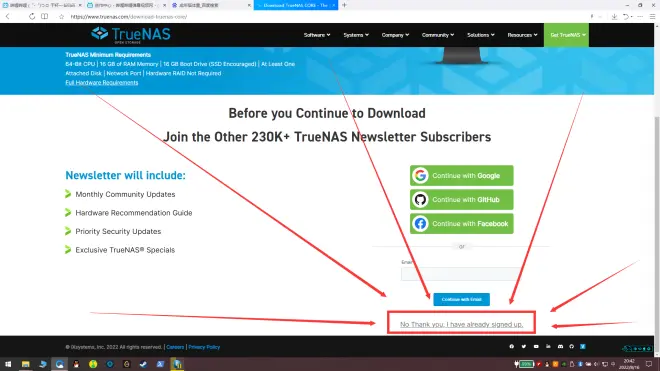Open the Get TrueNAS menu
This screenshot has height=371, width=660.
coord(567,35)
